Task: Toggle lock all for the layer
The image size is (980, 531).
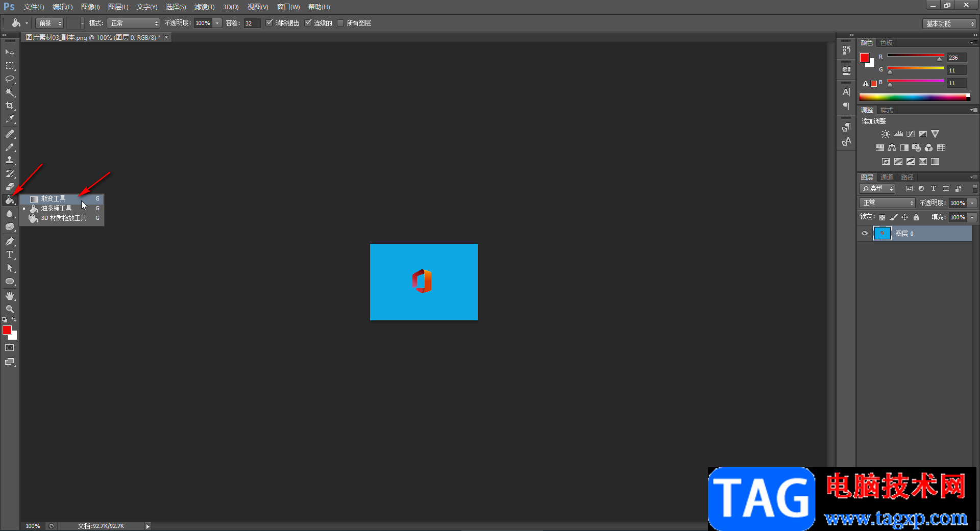Action: point(916,217)
